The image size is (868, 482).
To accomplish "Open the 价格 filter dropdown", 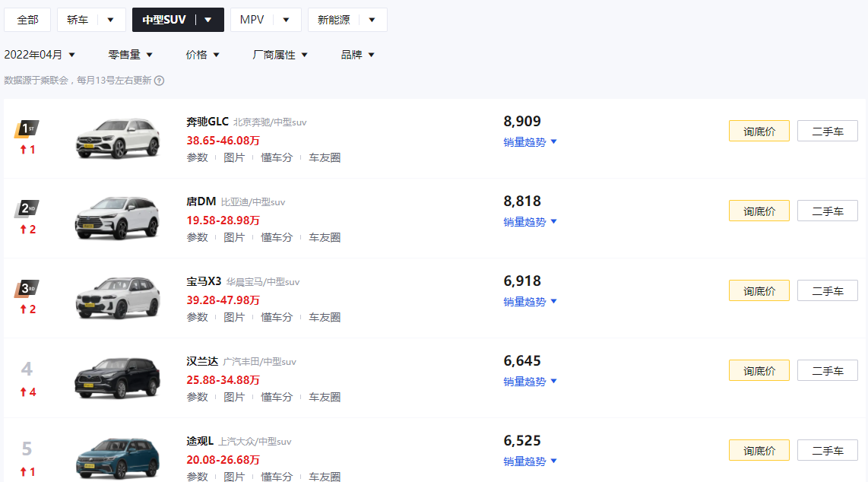I will [203, 55].
